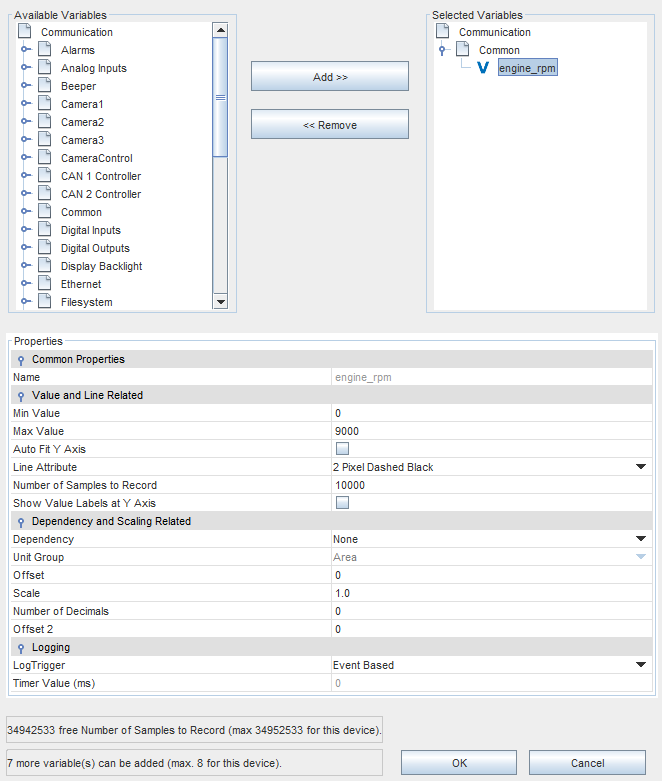This screenshot has width=662, height=781.
Task: Select engine_rpm in Selected Variables tree
Action: click(528, 68)
